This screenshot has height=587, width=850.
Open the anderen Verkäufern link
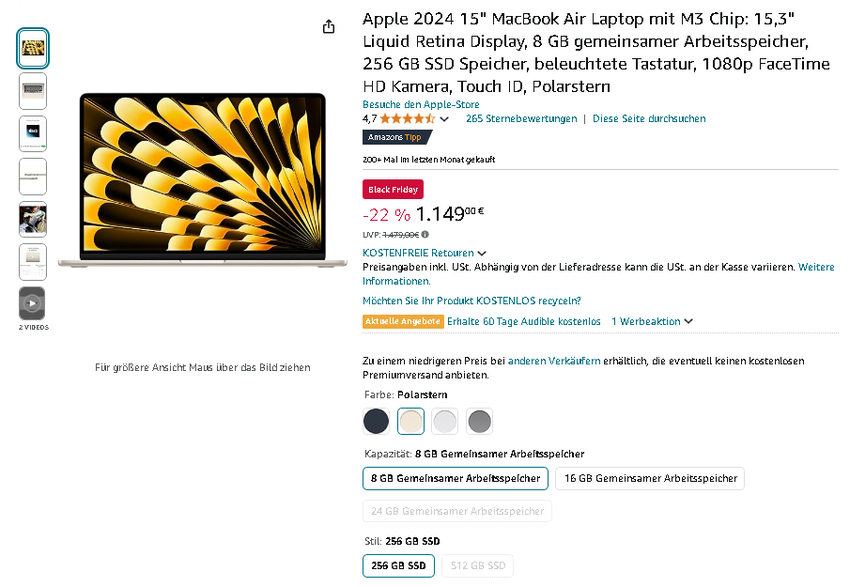[x=554, y=361]
